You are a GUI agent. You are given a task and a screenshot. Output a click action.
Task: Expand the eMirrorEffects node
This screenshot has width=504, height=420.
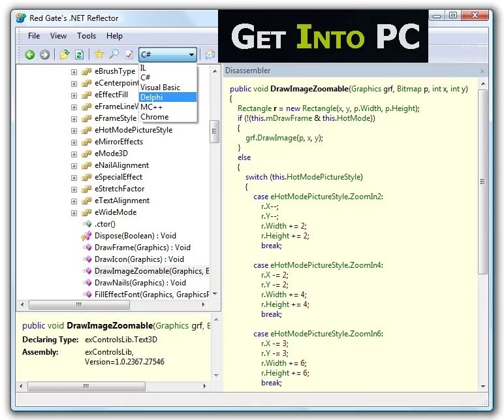74,142
